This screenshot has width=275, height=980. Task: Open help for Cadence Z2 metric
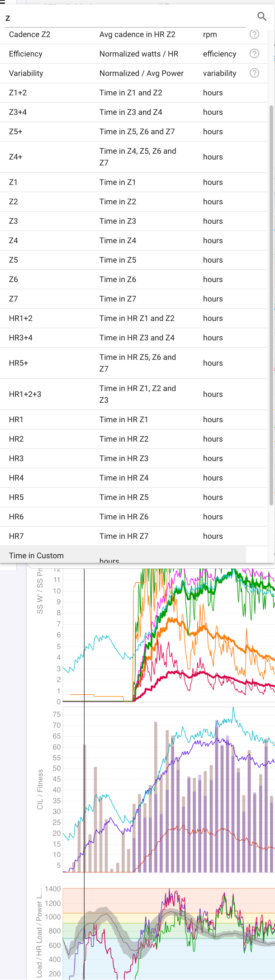click(x=255, y=34)
